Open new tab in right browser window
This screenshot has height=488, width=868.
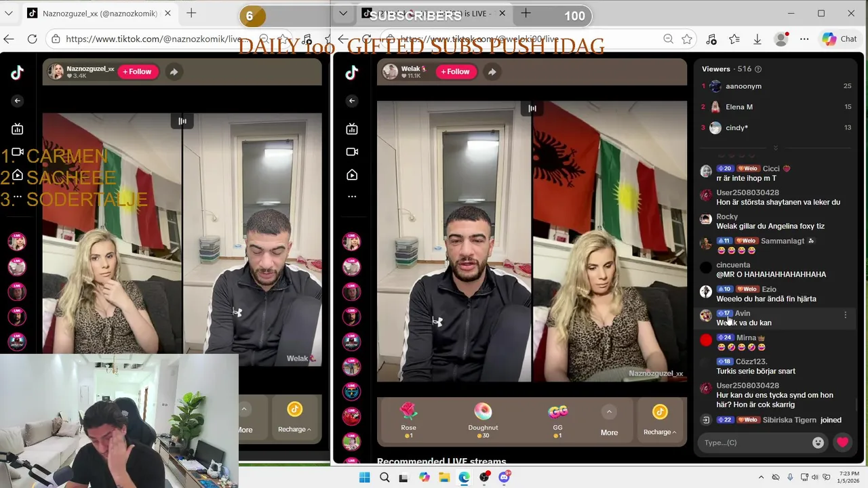(526, 14)
